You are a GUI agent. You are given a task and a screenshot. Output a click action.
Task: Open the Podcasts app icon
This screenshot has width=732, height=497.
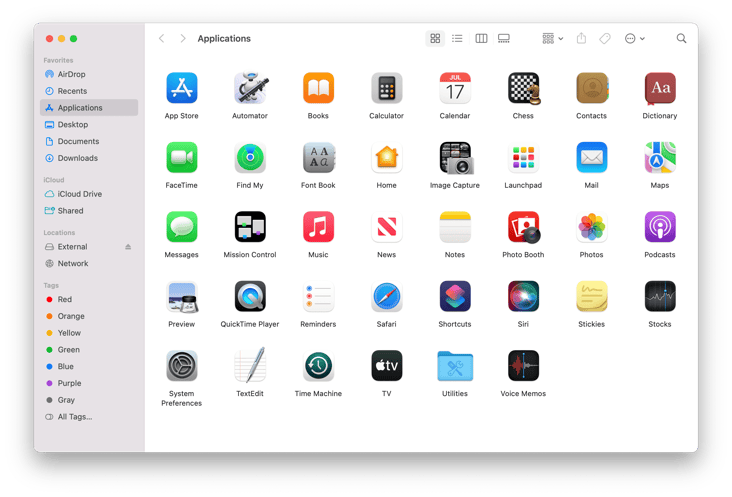tap(660, 227)
